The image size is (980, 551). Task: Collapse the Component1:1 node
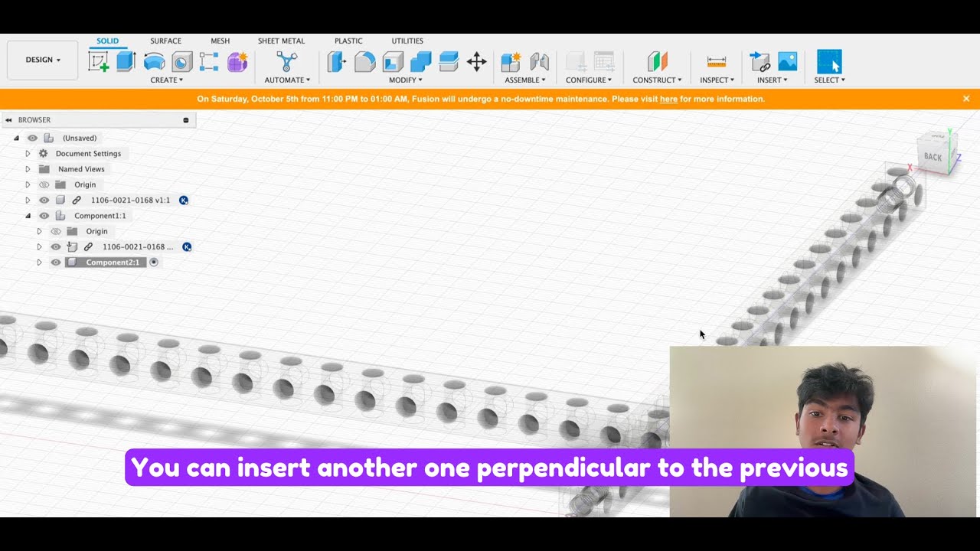click(x=28, y=216)
